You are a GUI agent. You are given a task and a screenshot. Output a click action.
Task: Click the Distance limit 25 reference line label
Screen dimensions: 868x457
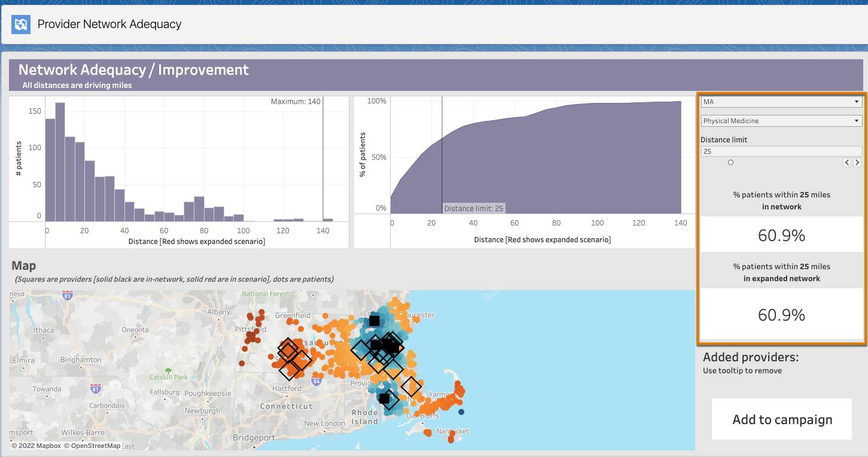473,208
